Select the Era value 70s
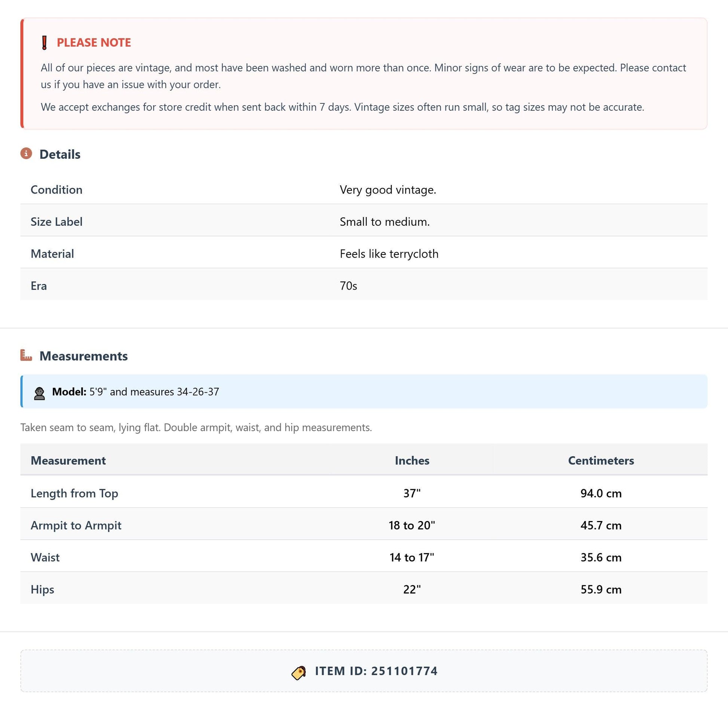 click(348, 286)
